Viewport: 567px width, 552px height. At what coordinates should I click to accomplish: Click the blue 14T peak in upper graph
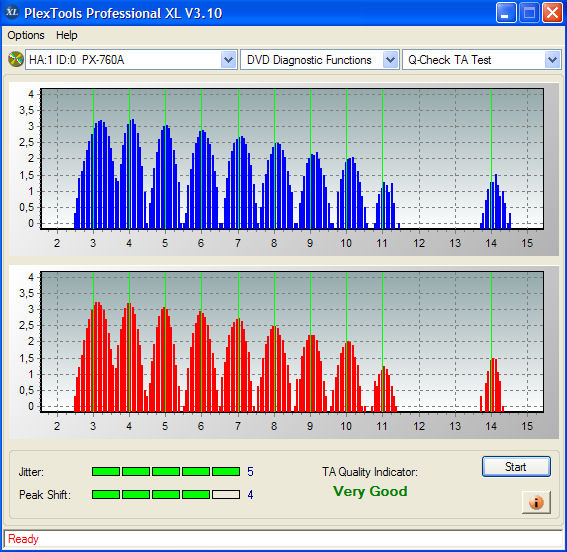pyautogui.click(x=495, y=201)
